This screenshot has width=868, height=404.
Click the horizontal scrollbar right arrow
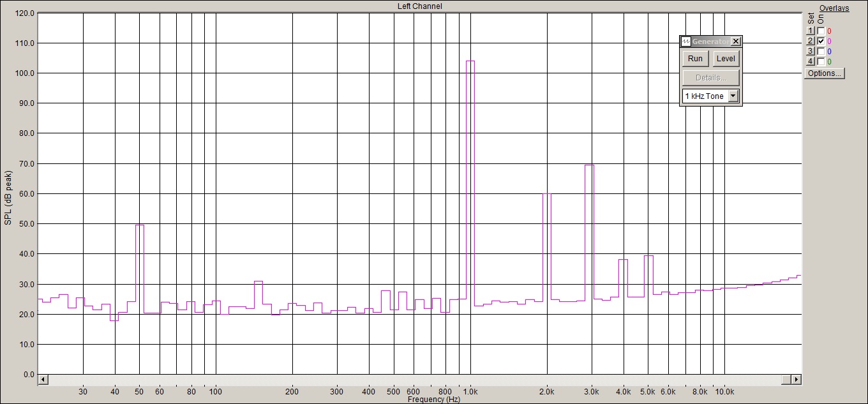tap(797, 380)
